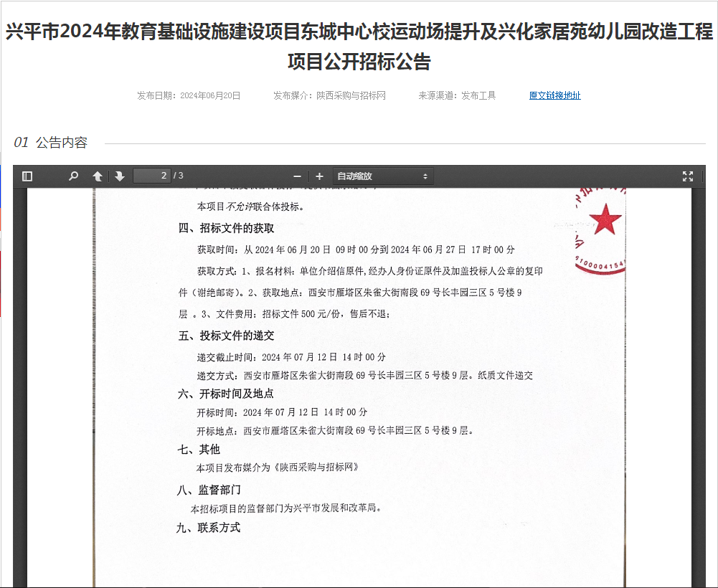Toggle the PDF viewer sidebar panel

pyautogui.click(x=27, y=176)
